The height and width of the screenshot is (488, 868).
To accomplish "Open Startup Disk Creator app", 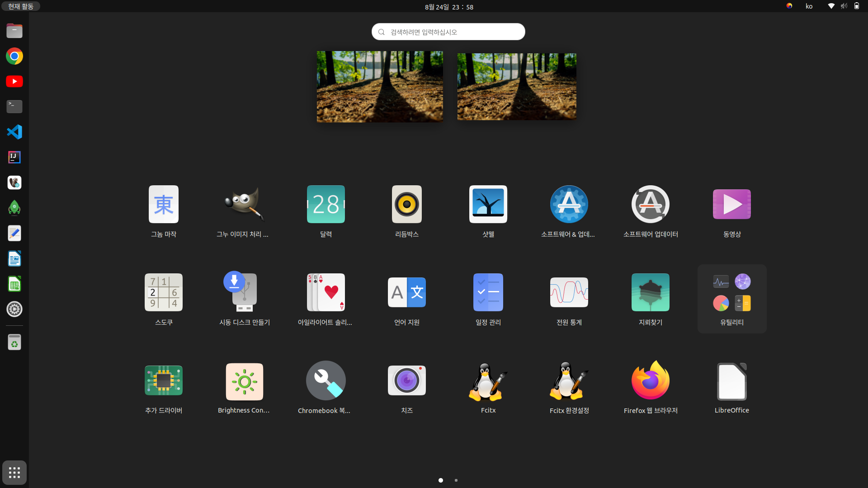I will click(x=244, y=292).
